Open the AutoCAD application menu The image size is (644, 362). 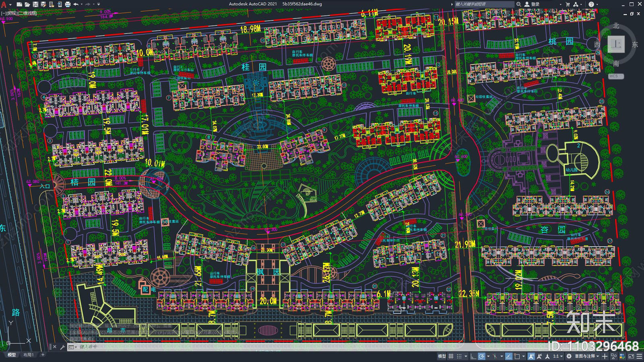click(4, 4)
